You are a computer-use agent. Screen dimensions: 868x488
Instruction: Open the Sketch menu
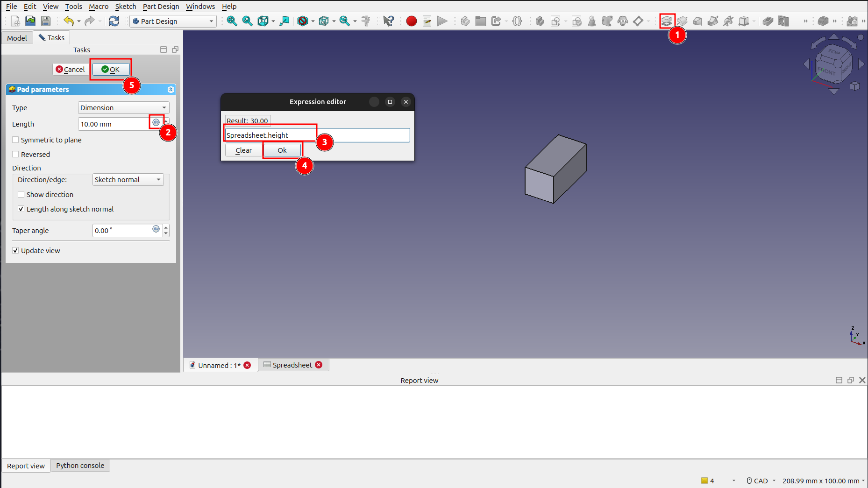click(125, 7)
